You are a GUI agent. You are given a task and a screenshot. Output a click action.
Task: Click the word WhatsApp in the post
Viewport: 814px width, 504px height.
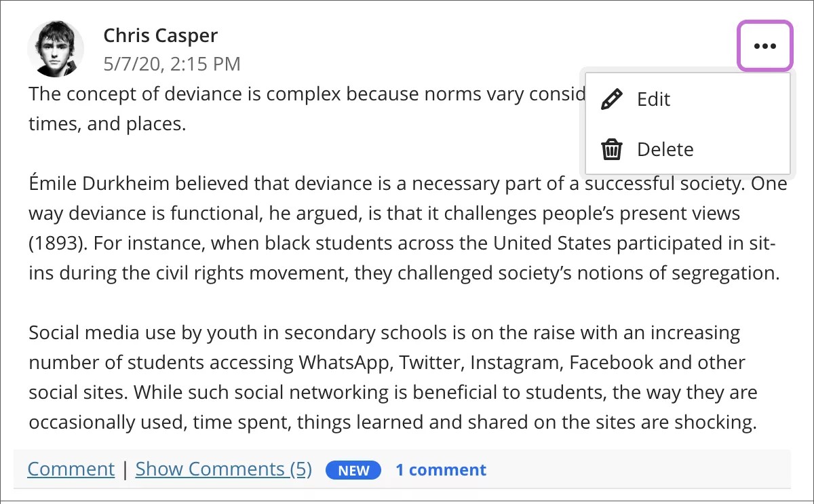(344, 362)
